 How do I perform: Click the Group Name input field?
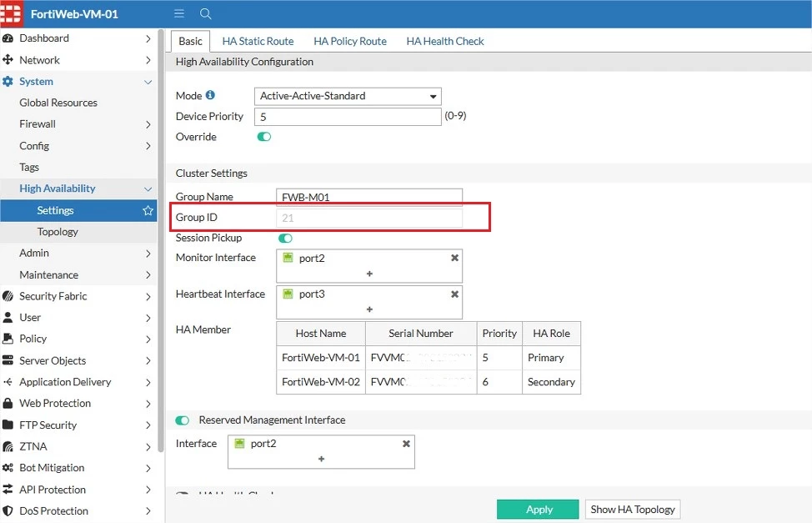point(369,197)
